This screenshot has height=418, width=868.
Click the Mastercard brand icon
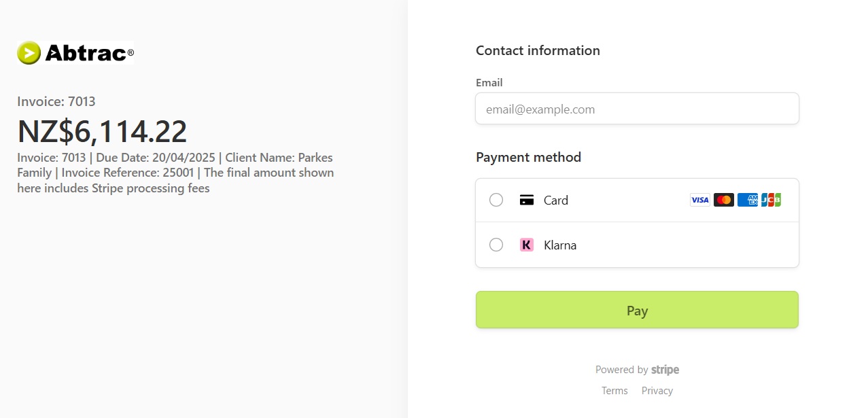point(723,199)
